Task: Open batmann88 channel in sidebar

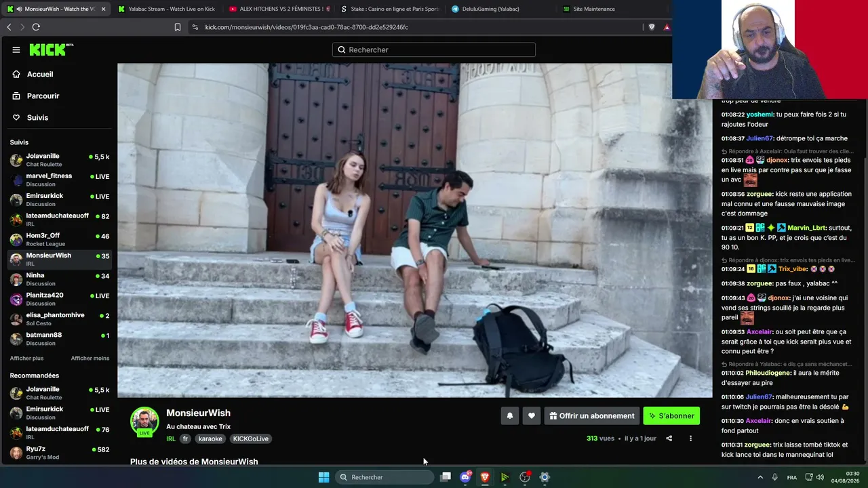Action: (x=60, y=339)
